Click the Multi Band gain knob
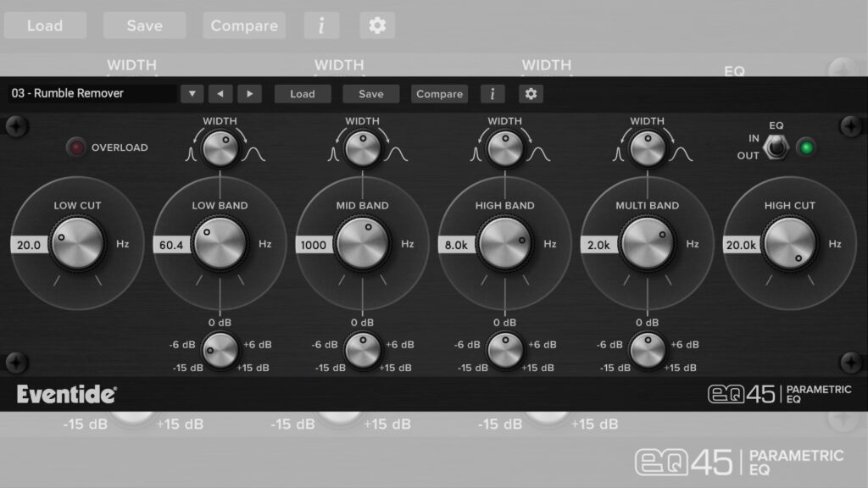The width and height of the screenshot is (868, 488). click(x=647, y=350)
